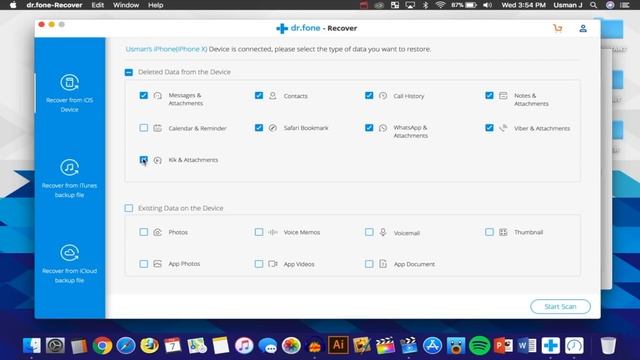
Task: Click the WhatsApp & Attachments icon
Action: 383,128
